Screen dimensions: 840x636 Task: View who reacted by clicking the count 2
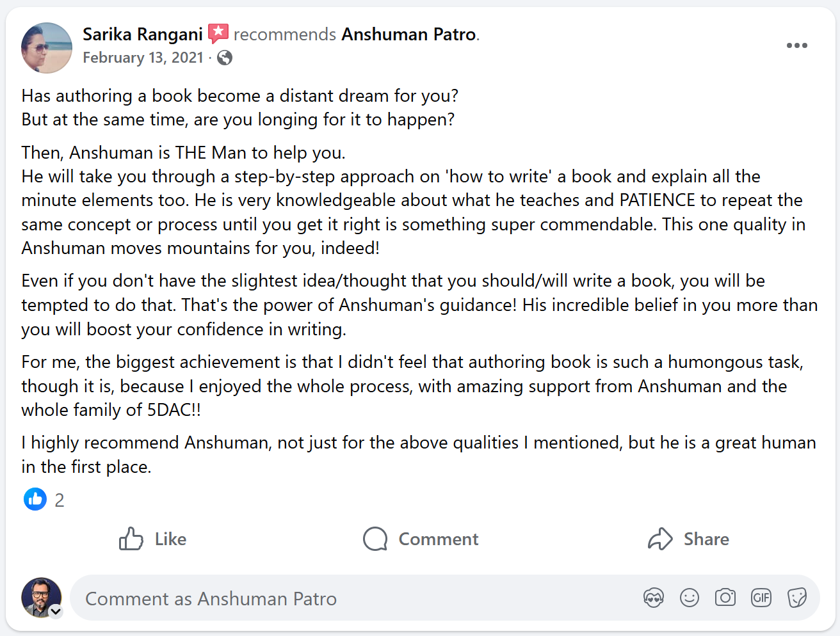(x=60, y=500)
